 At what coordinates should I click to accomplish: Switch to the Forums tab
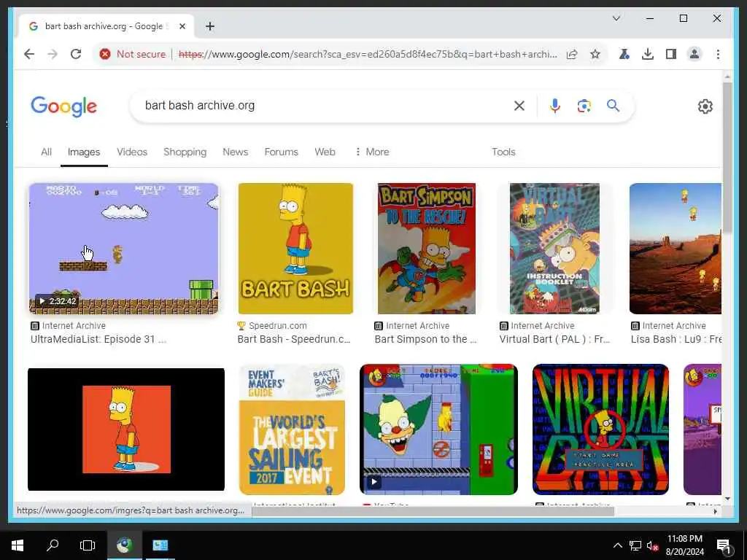[281, 152]
